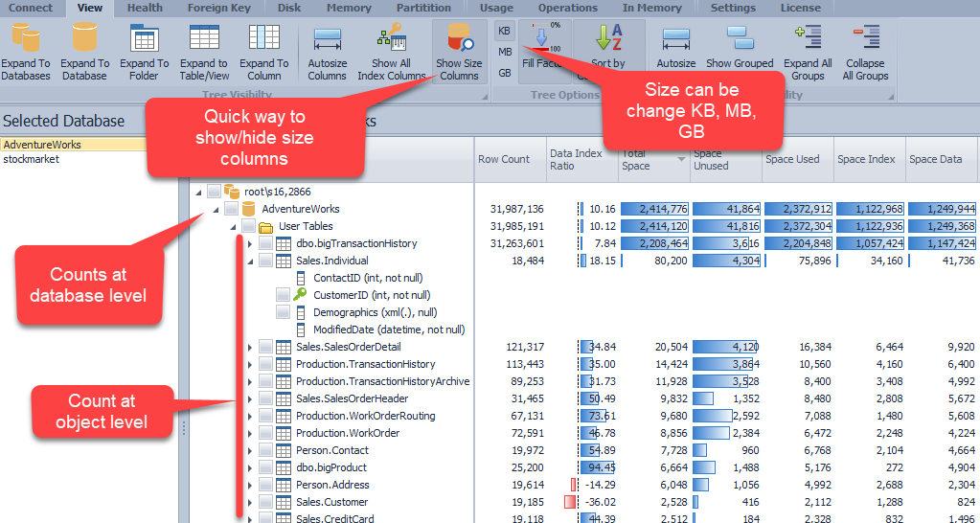Switch to the Settings tab
980x523 pixels.
point(733,8)
